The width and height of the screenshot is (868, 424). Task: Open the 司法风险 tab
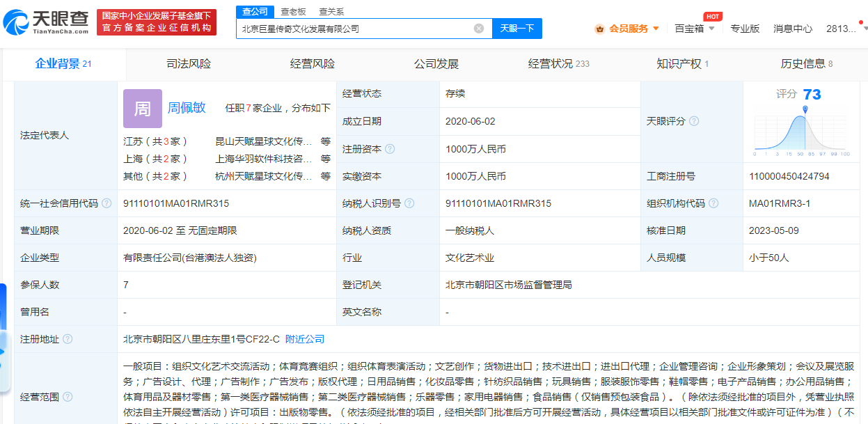[x=188, y=63]
